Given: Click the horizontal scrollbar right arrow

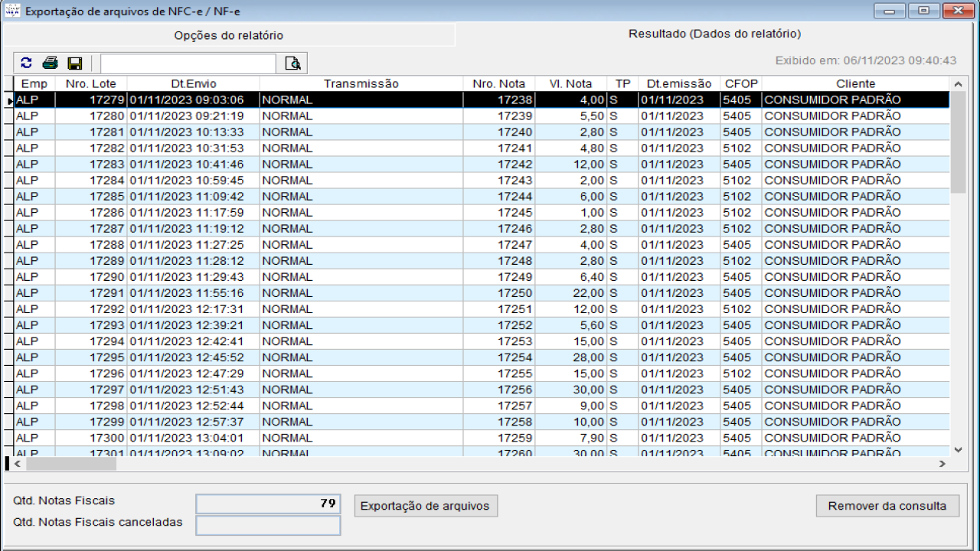Looking at the screenshot, I should coord(942,464).
